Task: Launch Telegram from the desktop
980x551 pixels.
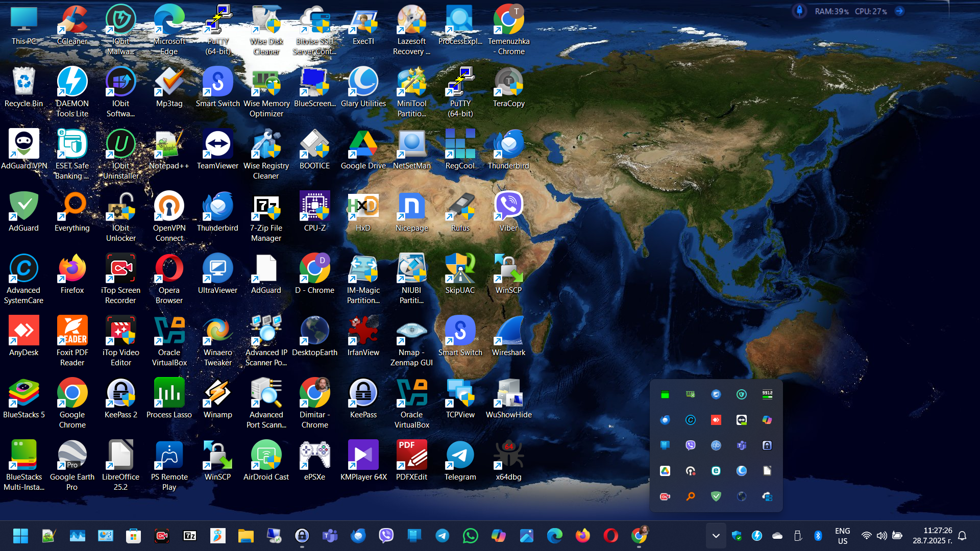Action: click(460, 461)
